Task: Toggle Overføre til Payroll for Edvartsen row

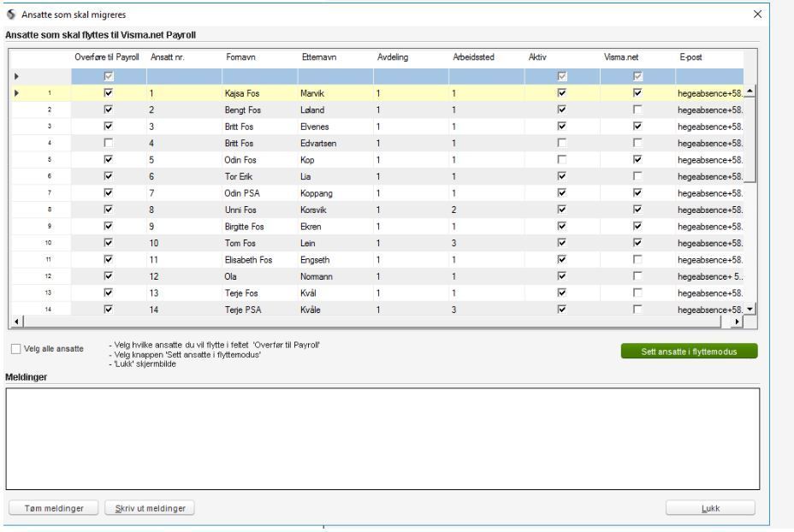Action: point(108,143)
